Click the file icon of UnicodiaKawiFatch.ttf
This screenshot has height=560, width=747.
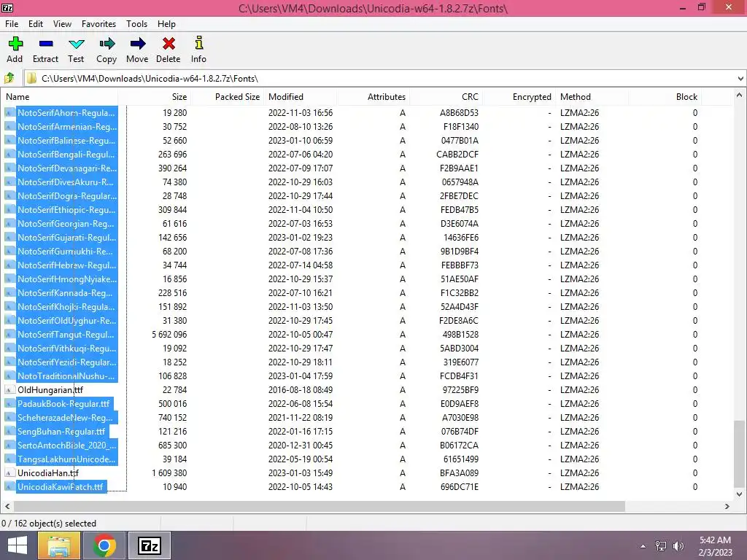[x=9, y=486]
